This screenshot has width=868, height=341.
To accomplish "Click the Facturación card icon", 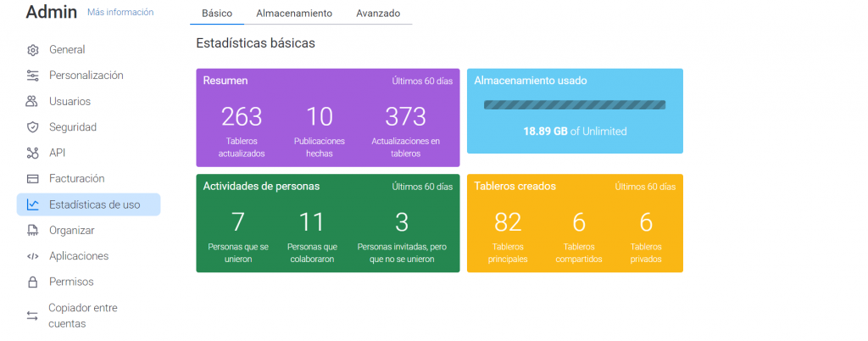I will coord(32,179).
